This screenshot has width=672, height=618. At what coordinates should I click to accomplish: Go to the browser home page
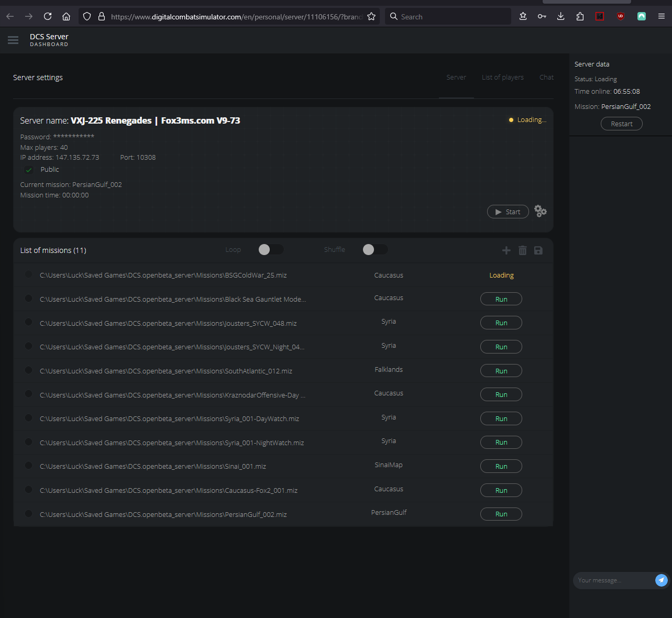(x=66, y=16)
